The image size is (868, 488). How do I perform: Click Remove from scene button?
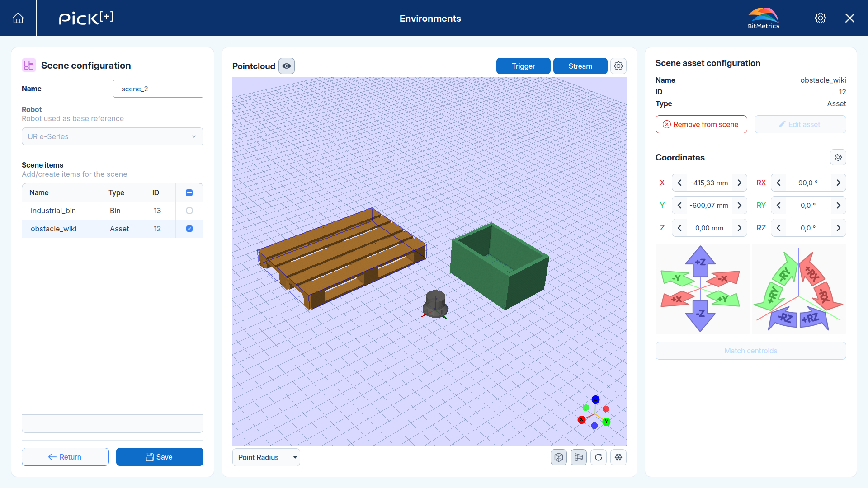pos(701,124)
